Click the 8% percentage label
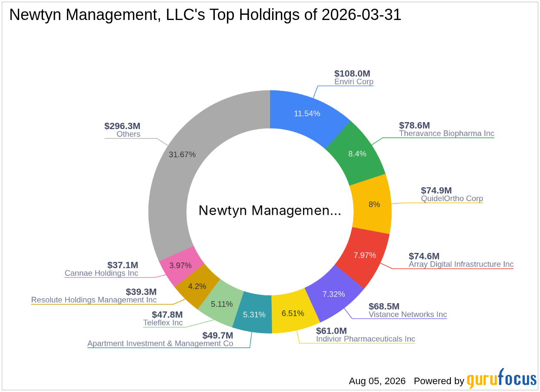The width and height of the screenshot is (540, 392). point(374,204)
